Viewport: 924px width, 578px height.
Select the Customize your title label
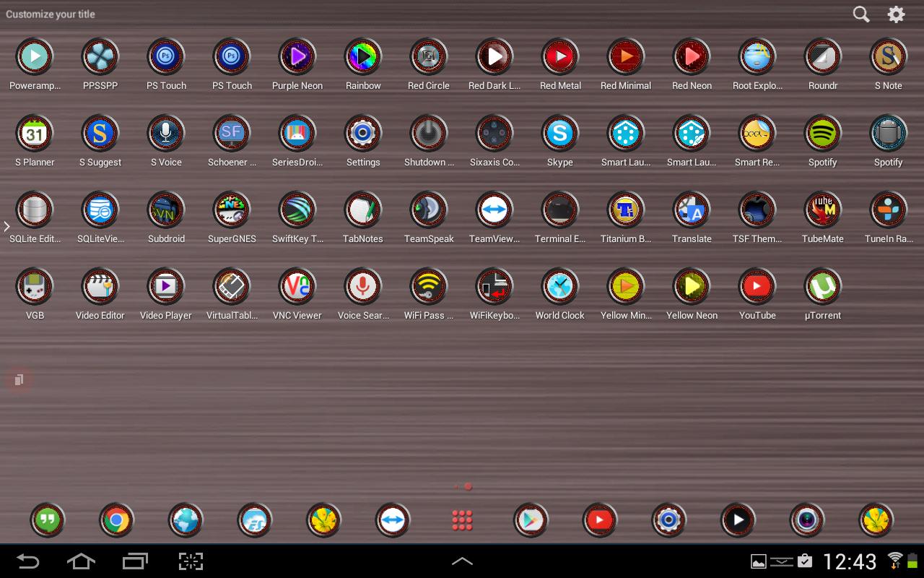[51, 14]
